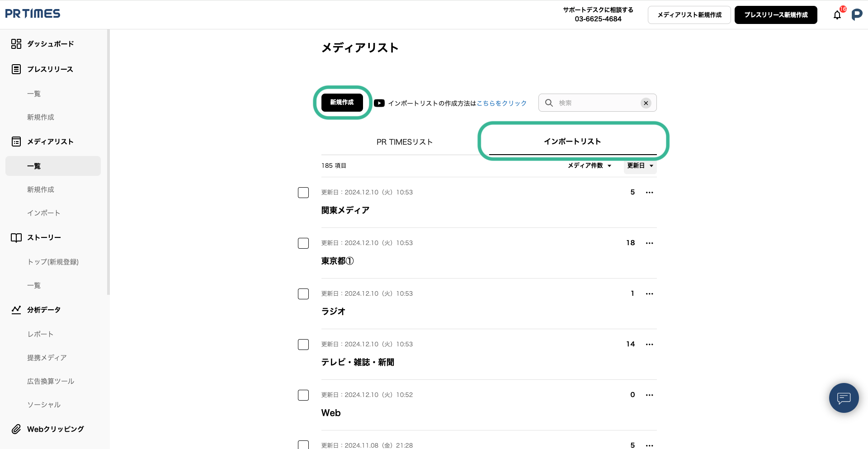Click the PR TIMES logo
The height and width of the screenshot is (449, 868).
[x=33, y=14]
